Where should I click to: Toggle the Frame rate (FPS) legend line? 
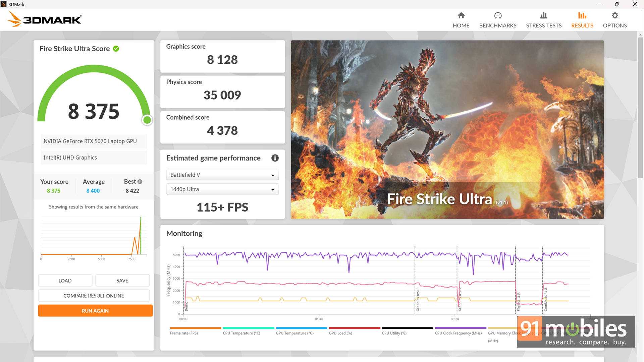click(x=195, y=330)
